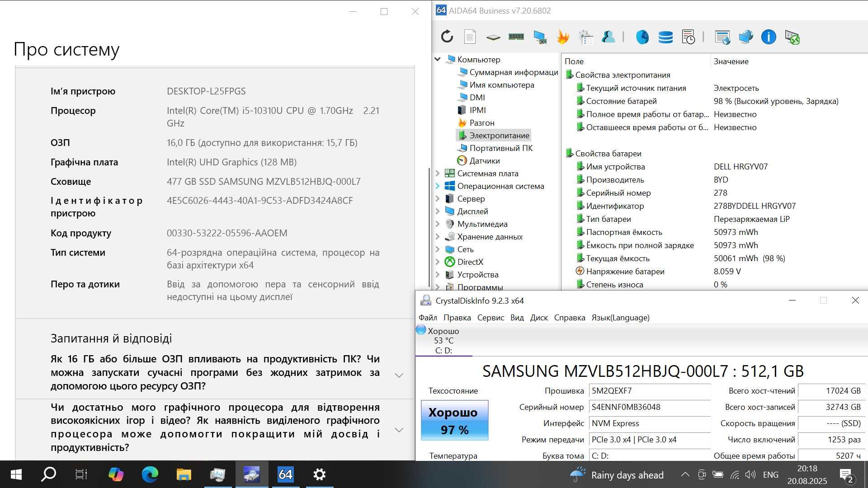868x488 pixels.
Task: Expand the Сервер tree node
Action: click(x=437, y=198)
